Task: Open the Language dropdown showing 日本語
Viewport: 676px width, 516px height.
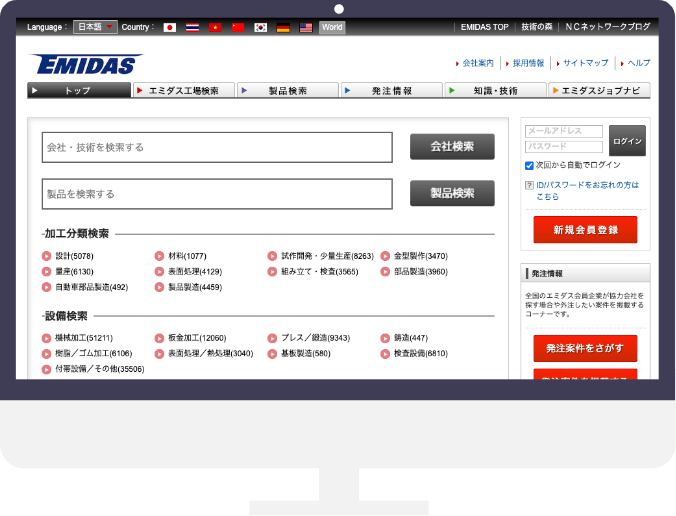Action: [x=96, y=27]
